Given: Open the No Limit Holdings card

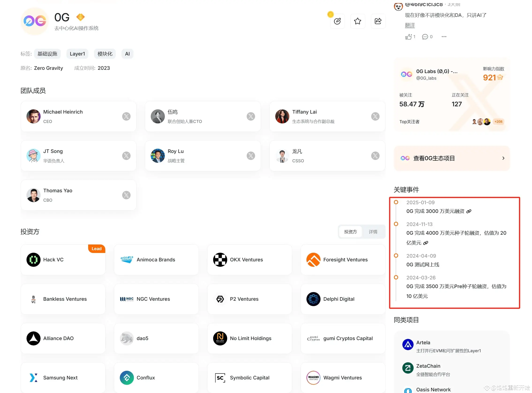Looking at the screenshot, I should coord(249,338).
